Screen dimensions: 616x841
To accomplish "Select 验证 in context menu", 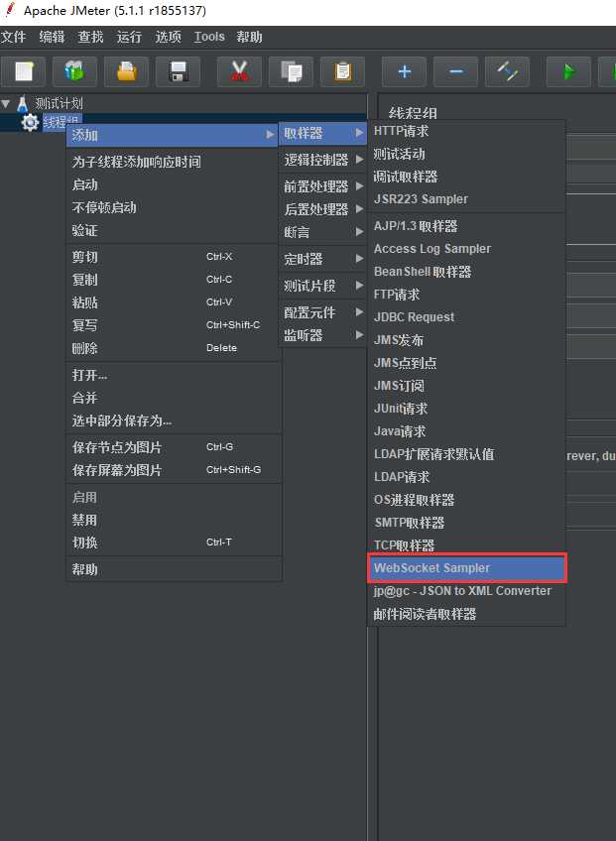I will click(x=174, y=231).
